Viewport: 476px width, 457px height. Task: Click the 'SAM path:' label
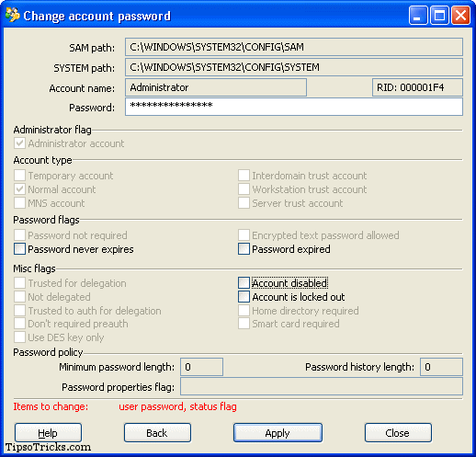[x=92, y=48]
